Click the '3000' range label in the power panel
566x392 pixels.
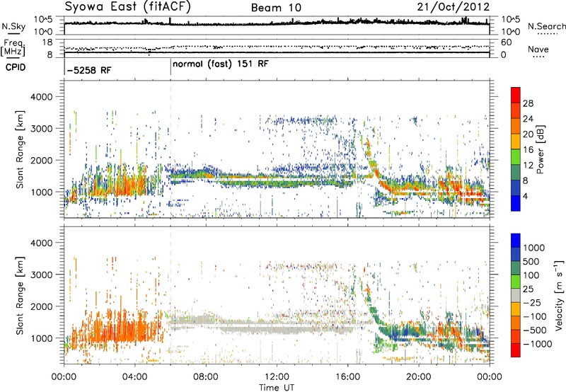point(41,129)
